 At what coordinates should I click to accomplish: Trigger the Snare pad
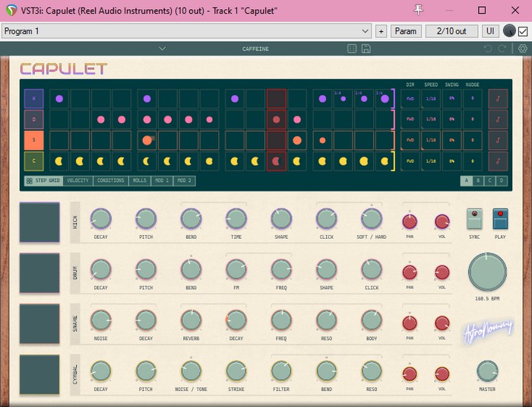point(40,324)
